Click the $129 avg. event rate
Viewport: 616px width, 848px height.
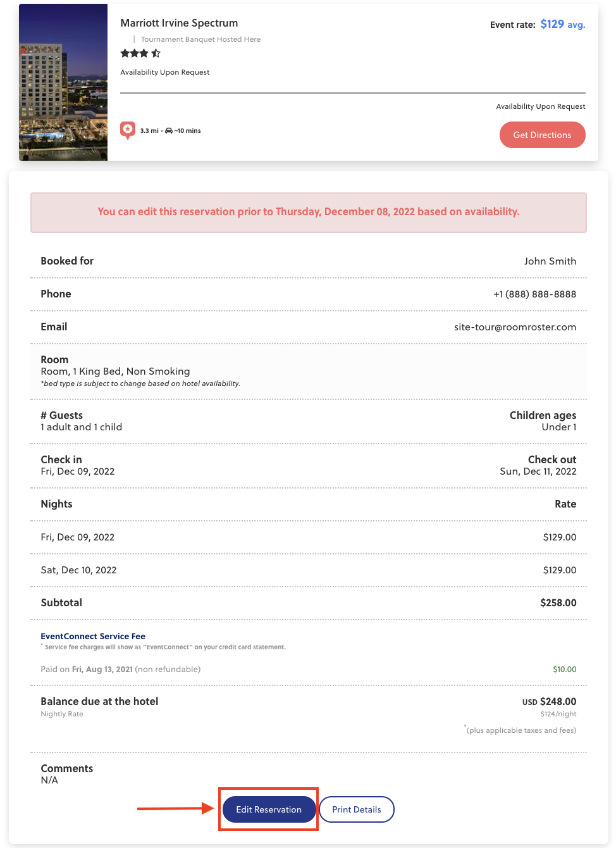click(562, 24)
